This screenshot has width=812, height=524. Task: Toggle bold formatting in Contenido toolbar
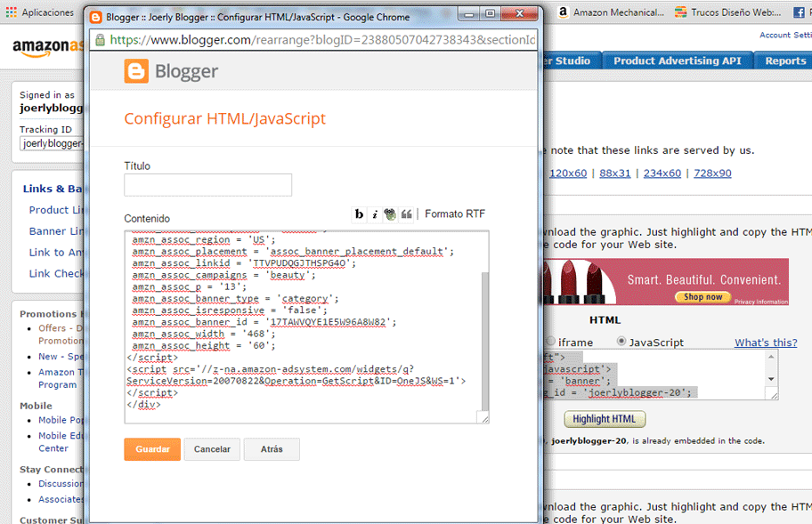coord(359,214)
